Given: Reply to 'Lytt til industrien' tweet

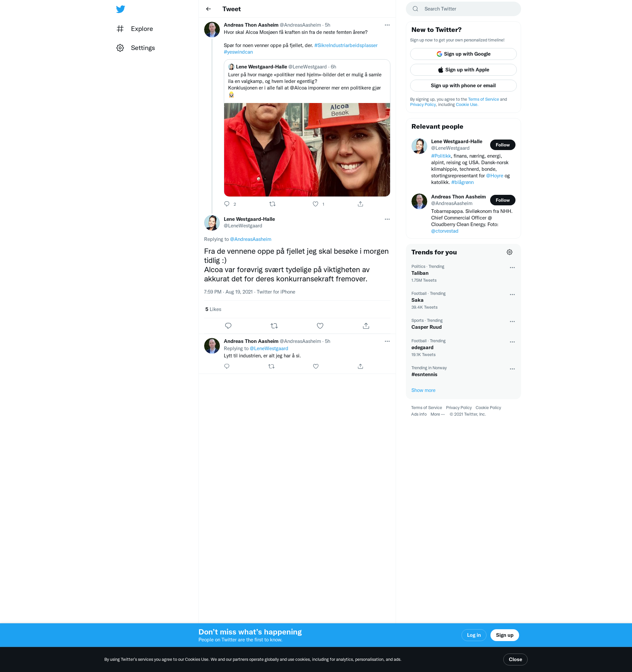Looking at the screenshot, I should (x=227, y=366).
